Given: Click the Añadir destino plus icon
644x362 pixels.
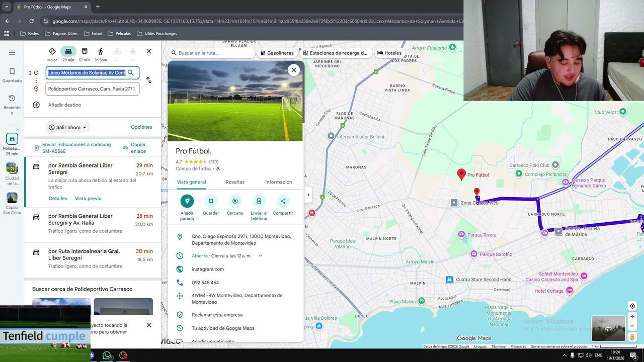Looking at the screenshot, I should [x=36, y=105].
